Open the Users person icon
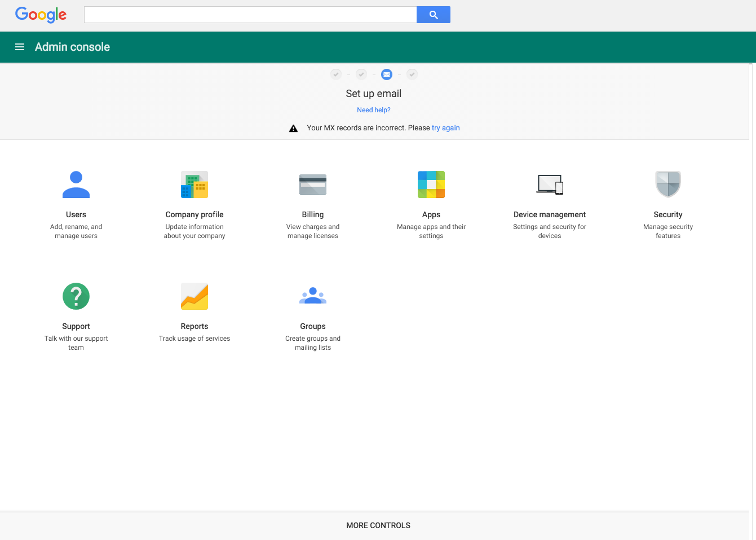756x540 pixels. [x=76, y=185]
